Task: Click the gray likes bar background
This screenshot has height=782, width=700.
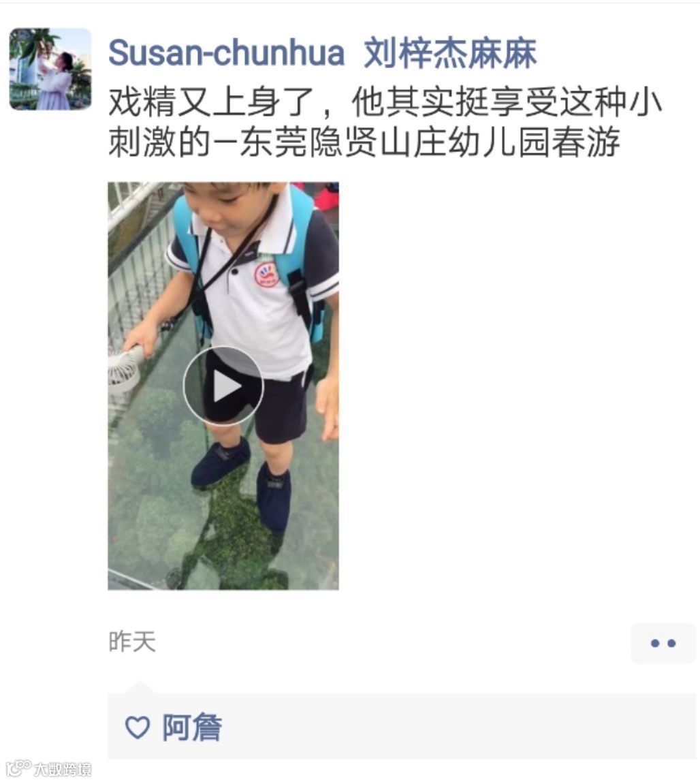Action: click(x=401, y=726)
